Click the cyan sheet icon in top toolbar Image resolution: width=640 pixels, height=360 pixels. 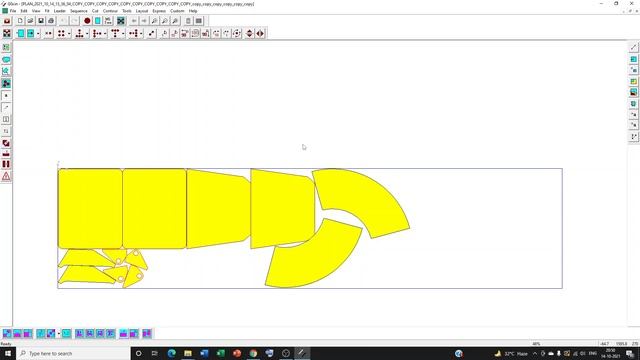[x=98, y=21]
